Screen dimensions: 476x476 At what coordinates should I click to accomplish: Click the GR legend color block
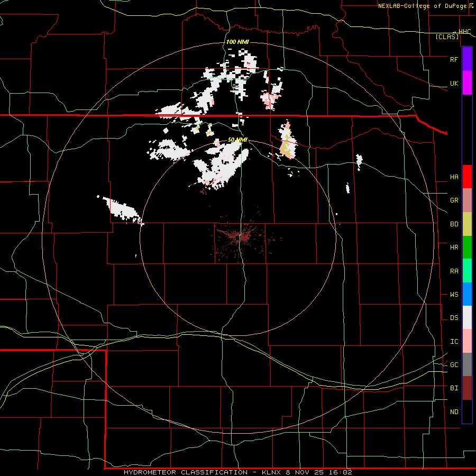[x=467, y=200]
